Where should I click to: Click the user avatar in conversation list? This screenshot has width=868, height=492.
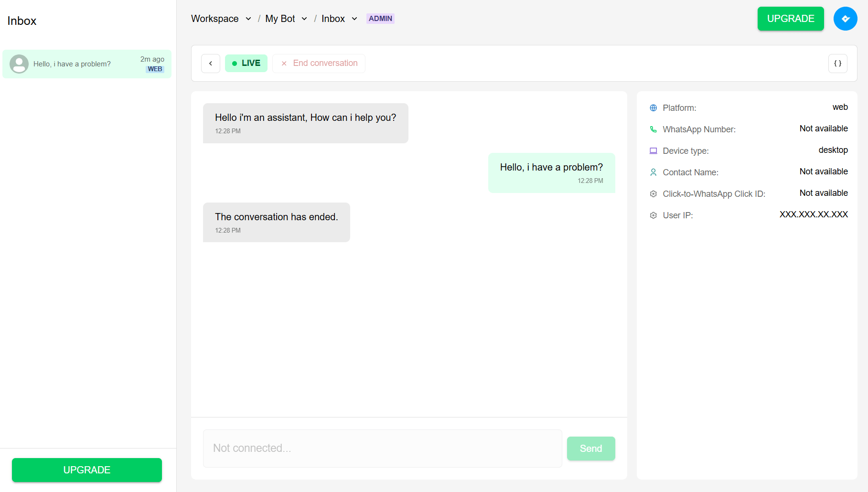(x=19, y=64)
